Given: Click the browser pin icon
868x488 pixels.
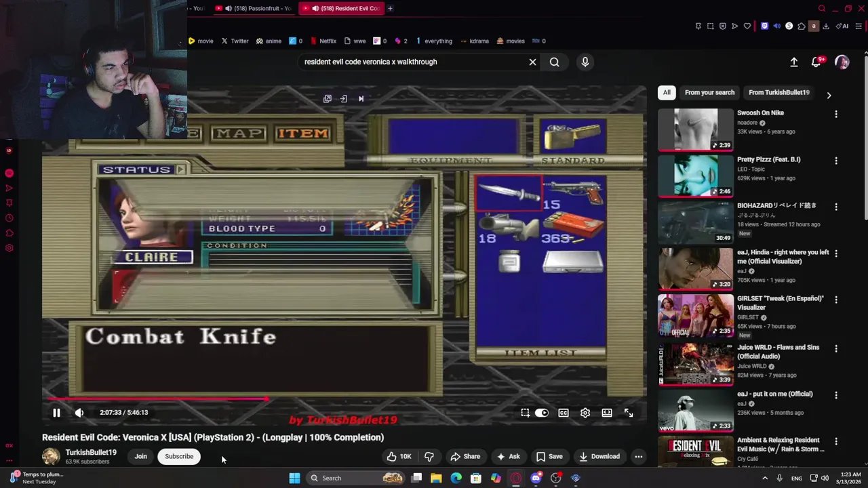Looking at the screenshot, I should [x=698, y=26].
